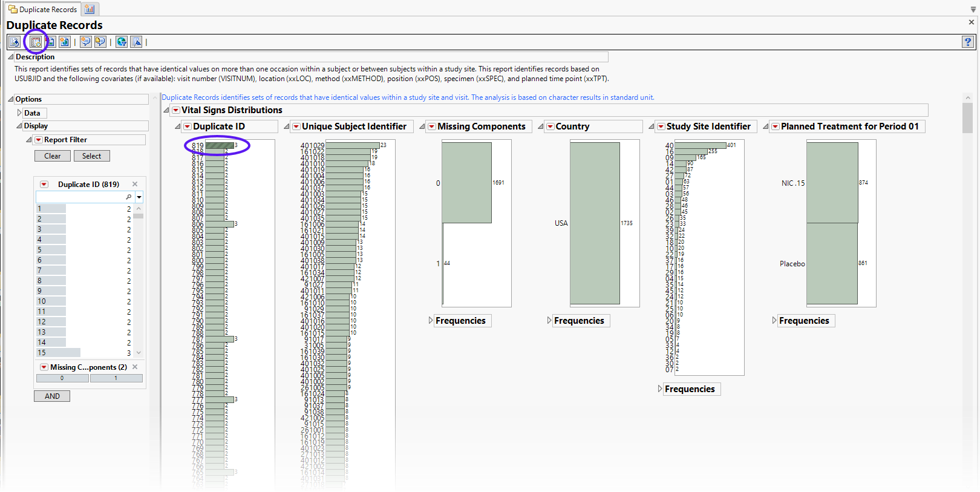This screenshot has width=980, height=492.
Task: Expand Frequencies under Missing Components
Action: tap(431, 321)
